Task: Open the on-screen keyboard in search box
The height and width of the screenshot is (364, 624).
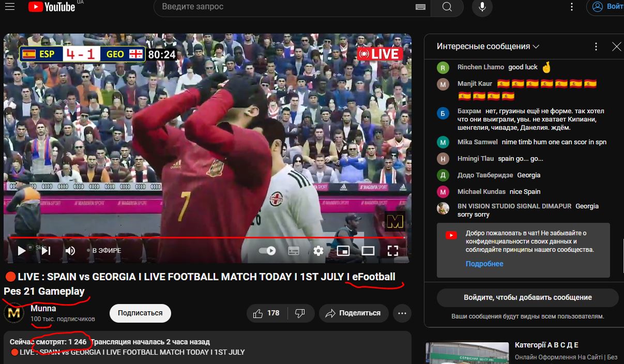Action: click(x=420, y=7)
